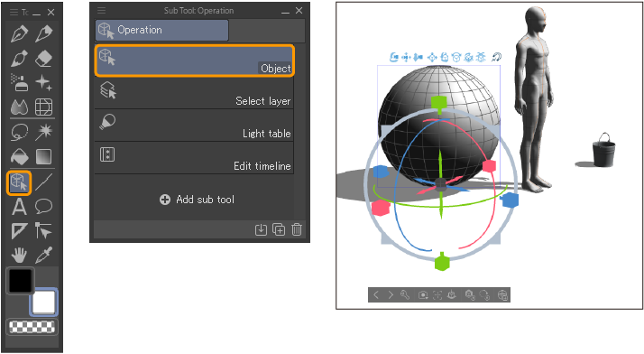This screenshot has height=354, width=644.
Task: Click the snap to 3D model magnet icon
Action: click(497, 57)
